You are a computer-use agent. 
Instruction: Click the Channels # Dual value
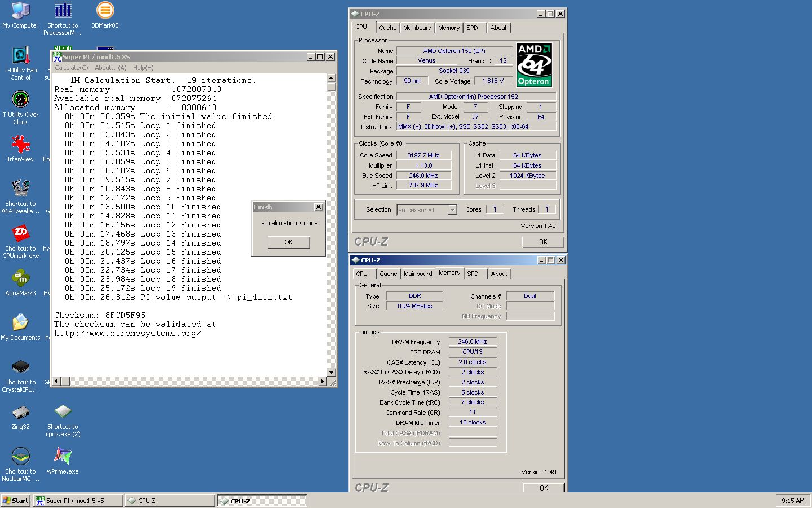[530, 296]
